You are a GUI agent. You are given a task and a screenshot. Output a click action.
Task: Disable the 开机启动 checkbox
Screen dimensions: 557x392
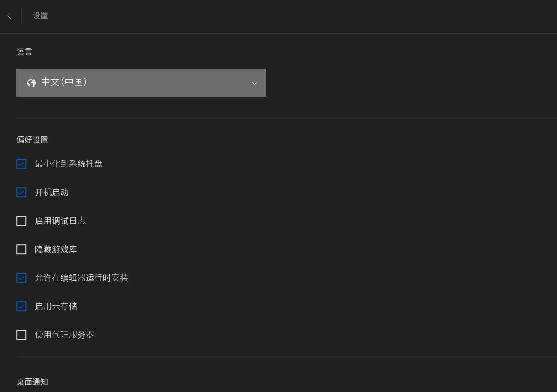click(x=21, y=192)
